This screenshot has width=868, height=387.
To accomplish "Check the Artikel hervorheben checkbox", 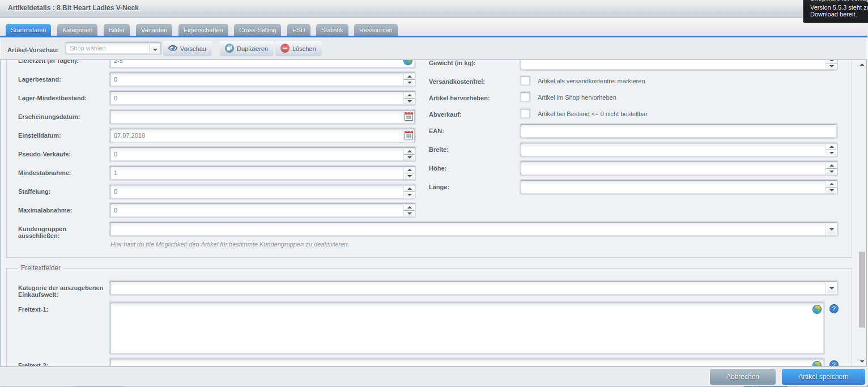I will click(x=525, y=97).
